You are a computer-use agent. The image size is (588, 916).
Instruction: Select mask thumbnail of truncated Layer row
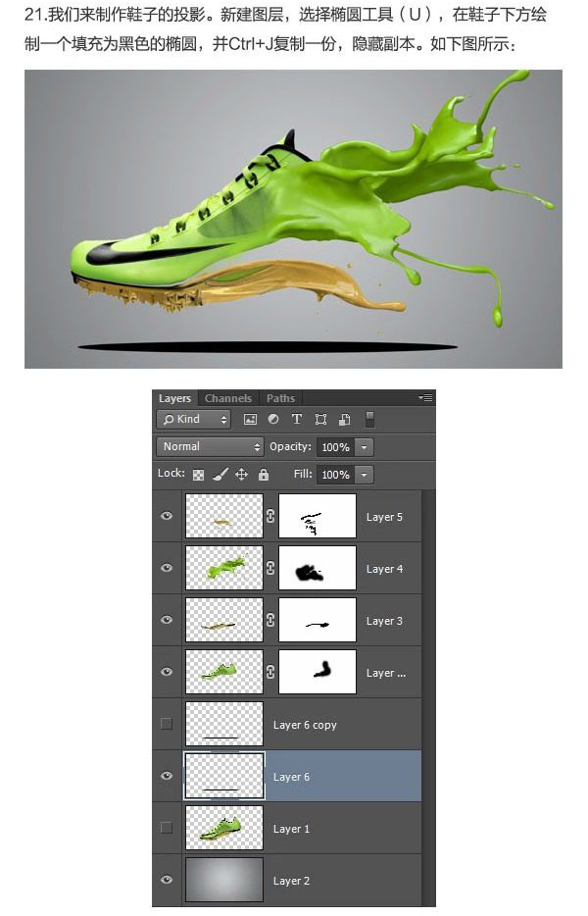point(318,672)
